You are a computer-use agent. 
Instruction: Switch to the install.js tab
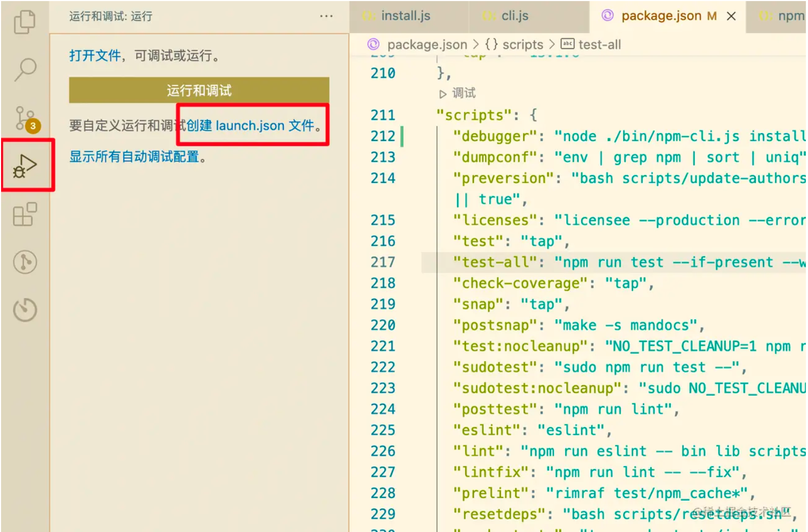coord(406,16)
